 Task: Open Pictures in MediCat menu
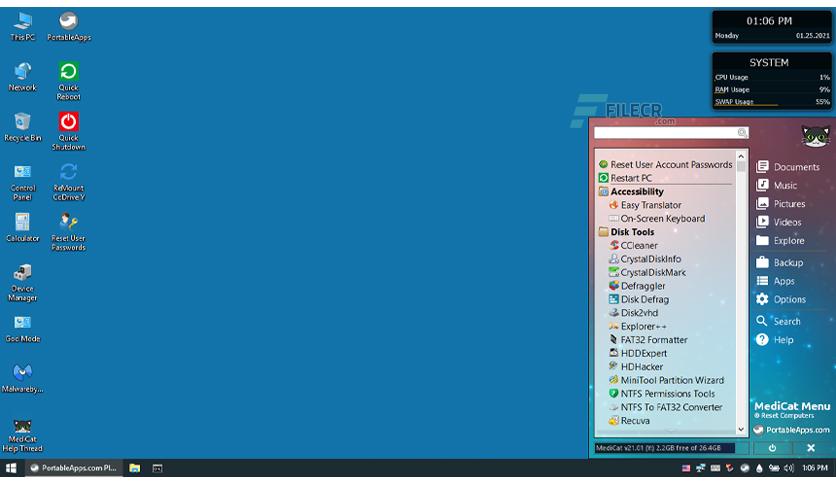(781, 204)
